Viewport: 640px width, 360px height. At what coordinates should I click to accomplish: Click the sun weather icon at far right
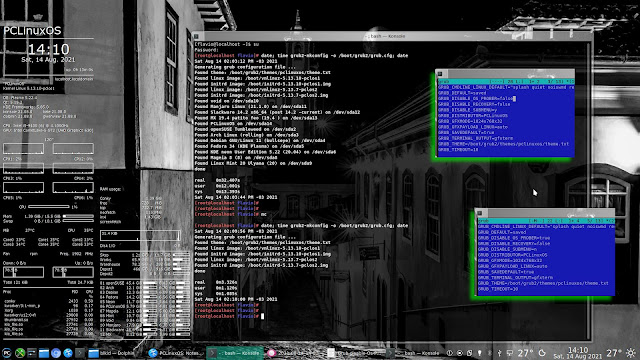(x=631, y=353)
